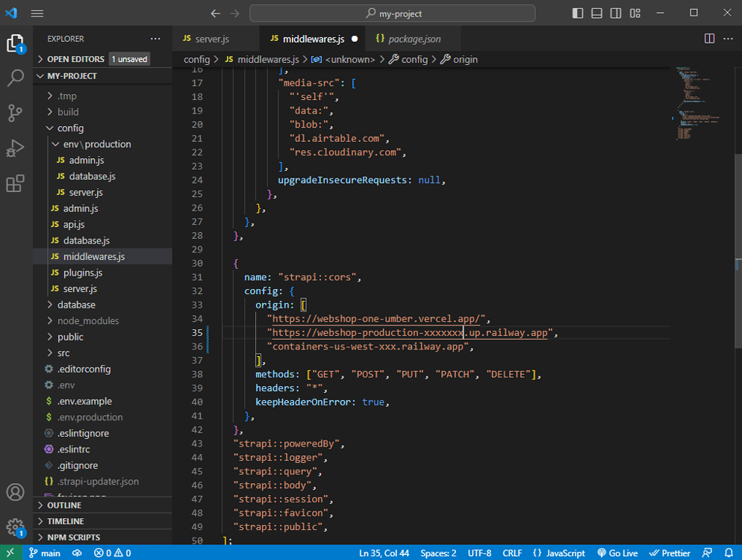Open the hamburger menu

coord(37,13)
